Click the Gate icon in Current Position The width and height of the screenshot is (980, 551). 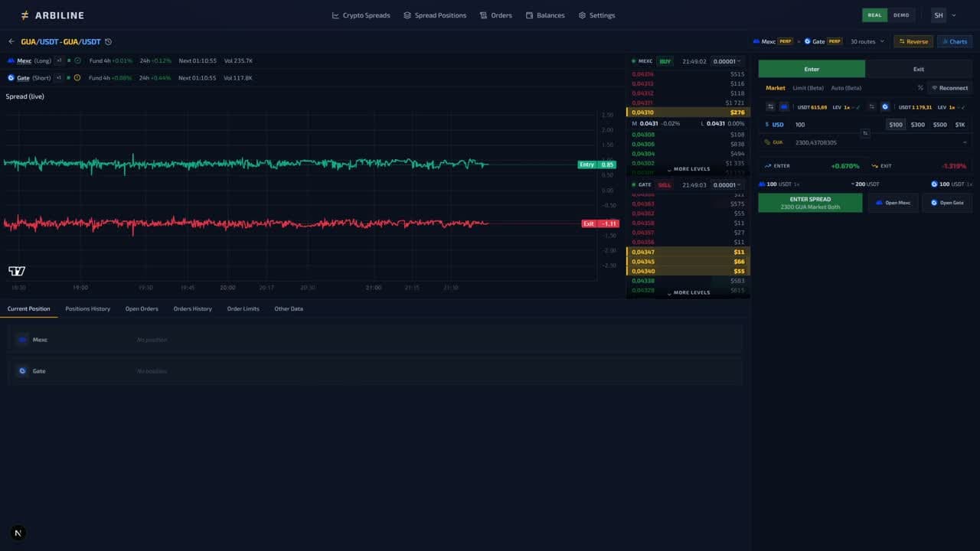(x=22, y=371)
